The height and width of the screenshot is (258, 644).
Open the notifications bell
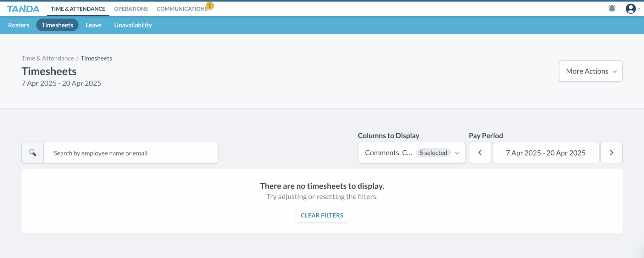612,9
